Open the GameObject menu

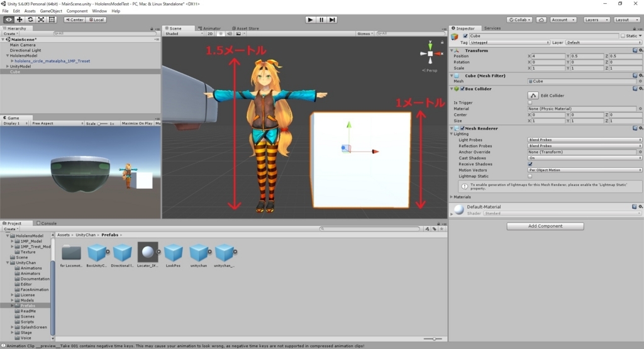tap(51, 11)
